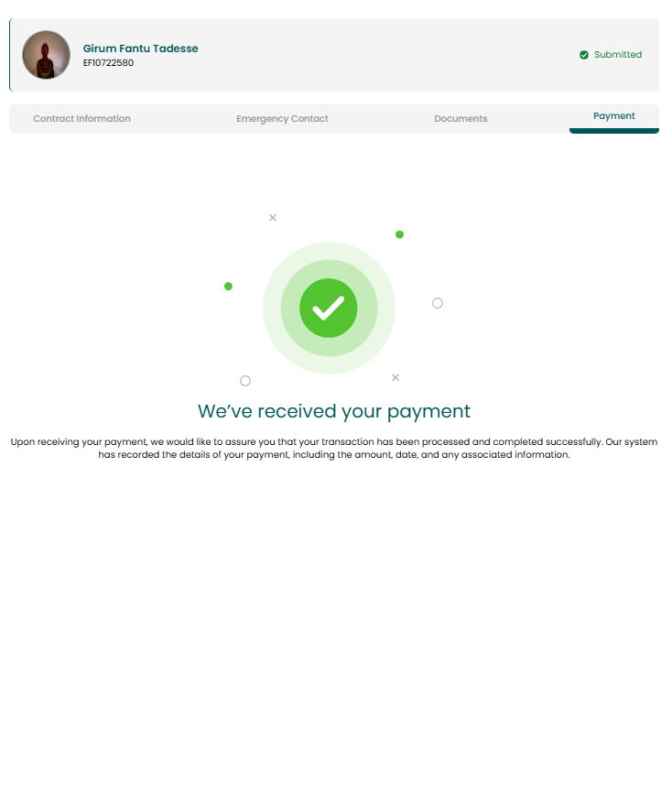
Task: Click the large green checkmark icon
Action: click(329, 309)
